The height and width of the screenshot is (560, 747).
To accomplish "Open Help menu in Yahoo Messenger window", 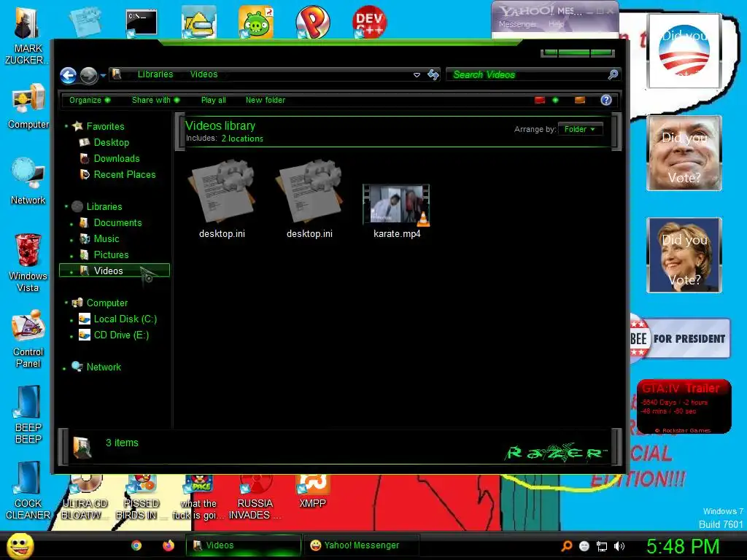I will click(x=556, y=24).
